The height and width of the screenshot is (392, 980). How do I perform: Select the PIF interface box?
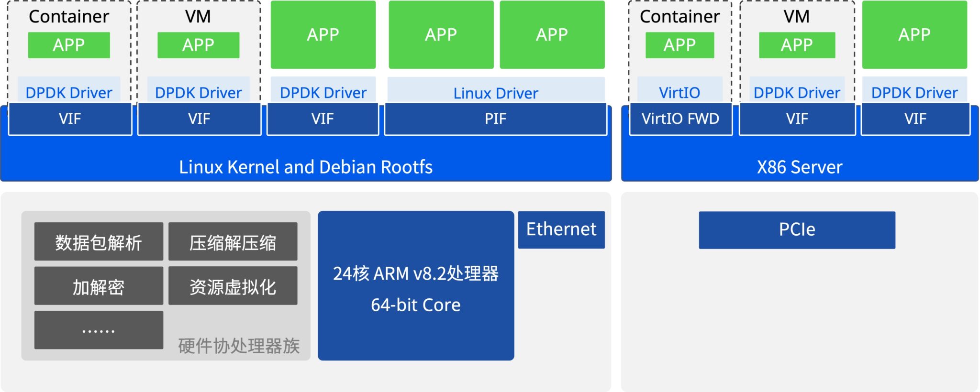495,119
